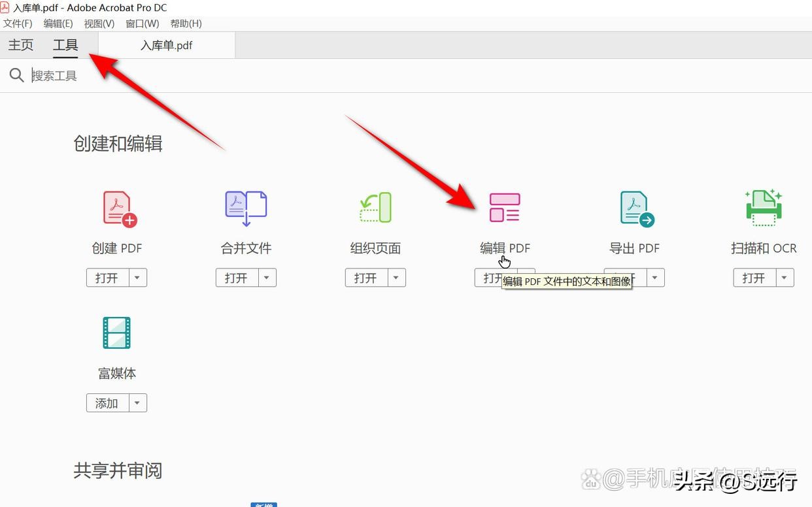This screenshot has height=507, width=812.
Task: Switch to the 主页 tab
Action: click(21, 45)
